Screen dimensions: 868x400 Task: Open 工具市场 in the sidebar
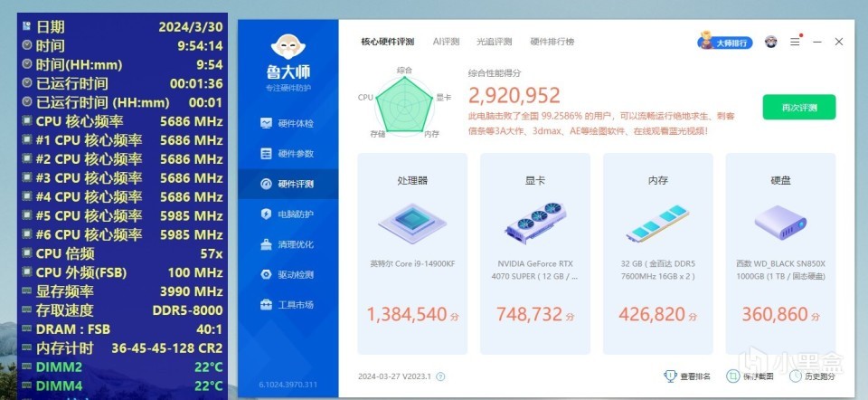[288, 305]
